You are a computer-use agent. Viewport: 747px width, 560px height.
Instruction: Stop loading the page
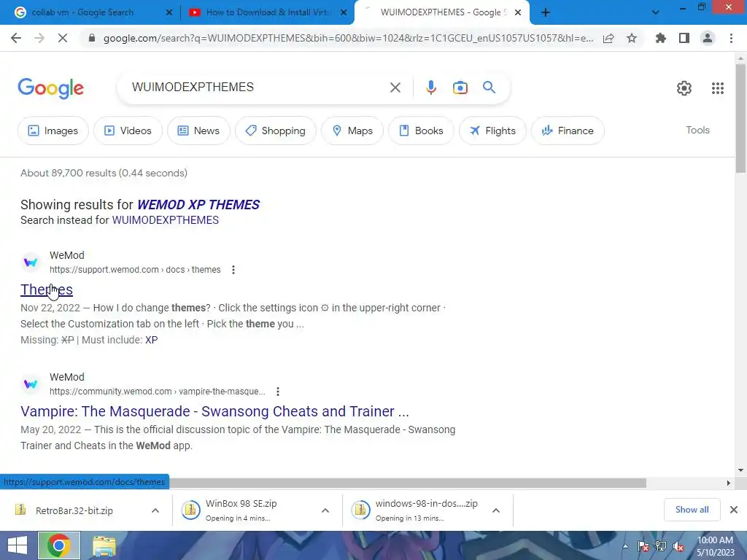[63, 38]
